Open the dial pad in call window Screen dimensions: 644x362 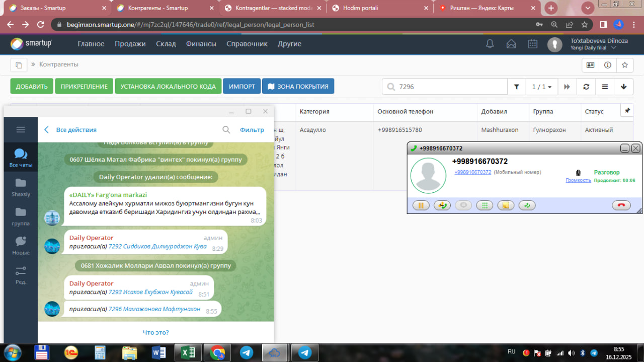coord(485,205)
